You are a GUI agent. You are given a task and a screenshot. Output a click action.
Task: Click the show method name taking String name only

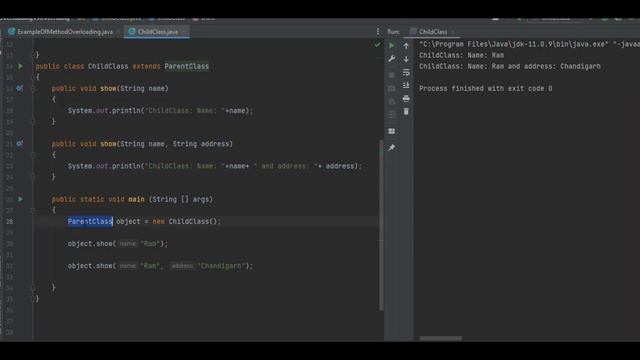click(x=108, y=88)
